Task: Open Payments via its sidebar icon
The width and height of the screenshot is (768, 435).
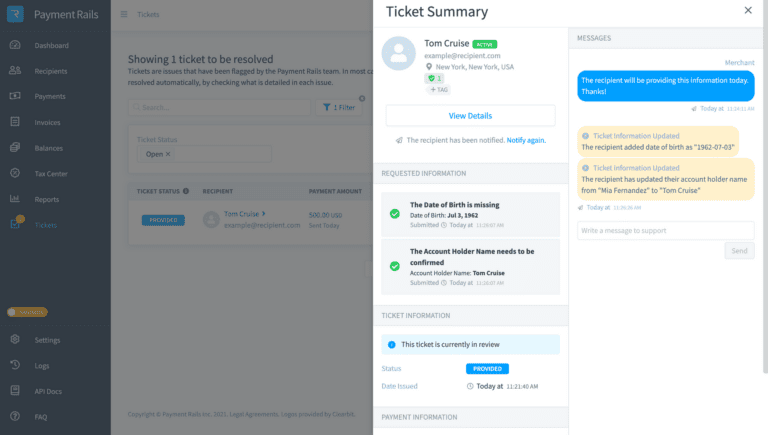Action: [15, 96]
